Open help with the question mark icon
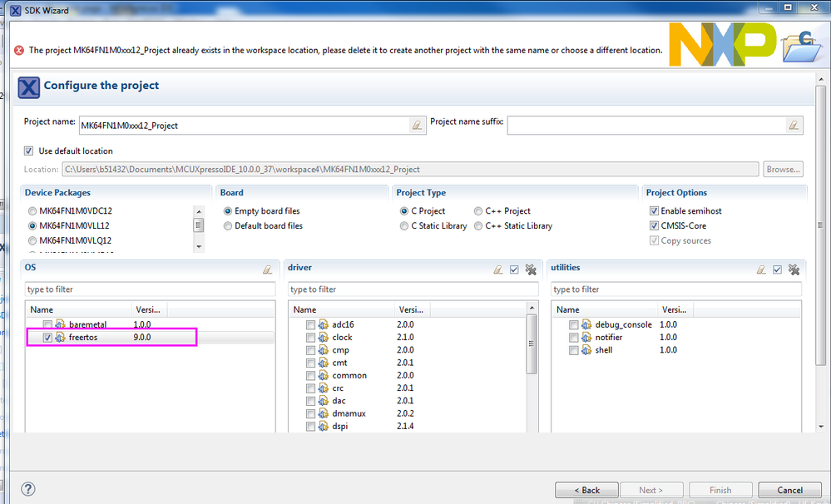Screen dimensions: 831x504 (28, 489)
